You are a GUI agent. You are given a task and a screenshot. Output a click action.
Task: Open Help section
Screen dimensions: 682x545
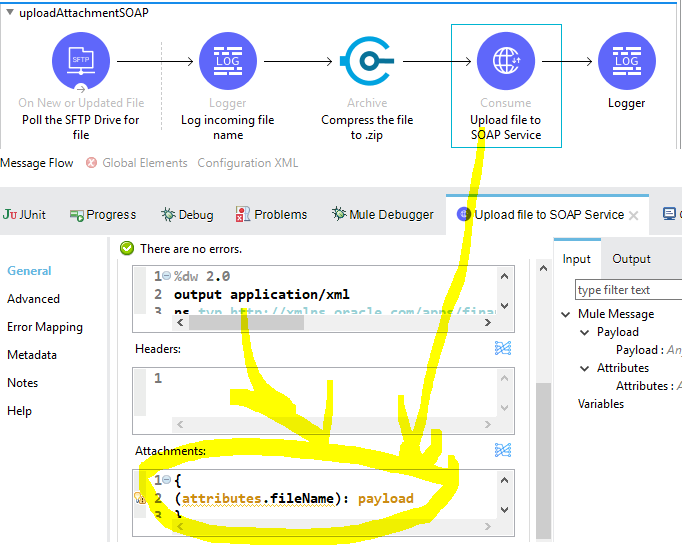pos(19,411)
